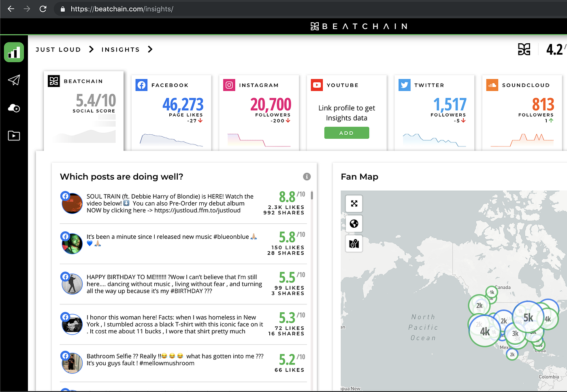Click the 4.2 overall score in header
The height and width of the screenshot is (392, 567).
[x=555, y=49]
